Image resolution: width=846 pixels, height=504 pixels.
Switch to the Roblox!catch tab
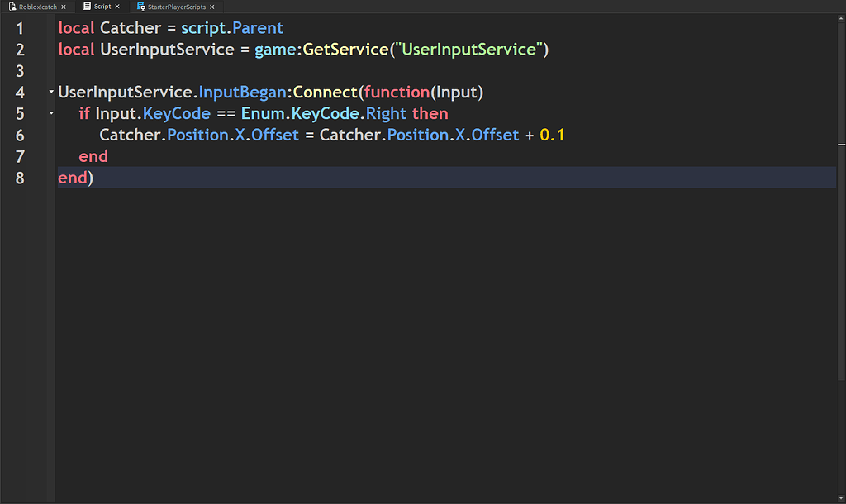point(37,7)
